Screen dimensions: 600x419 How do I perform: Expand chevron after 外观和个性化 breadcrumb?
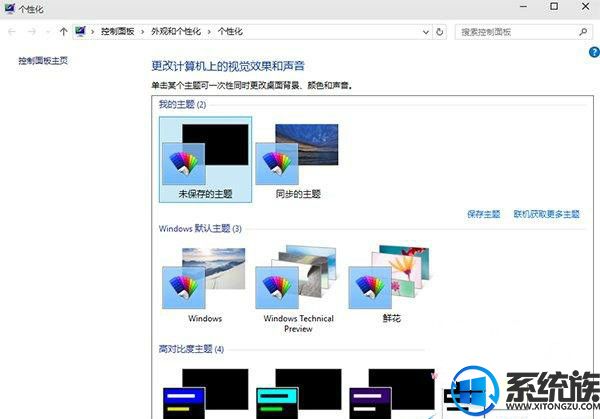click(209, 32)
